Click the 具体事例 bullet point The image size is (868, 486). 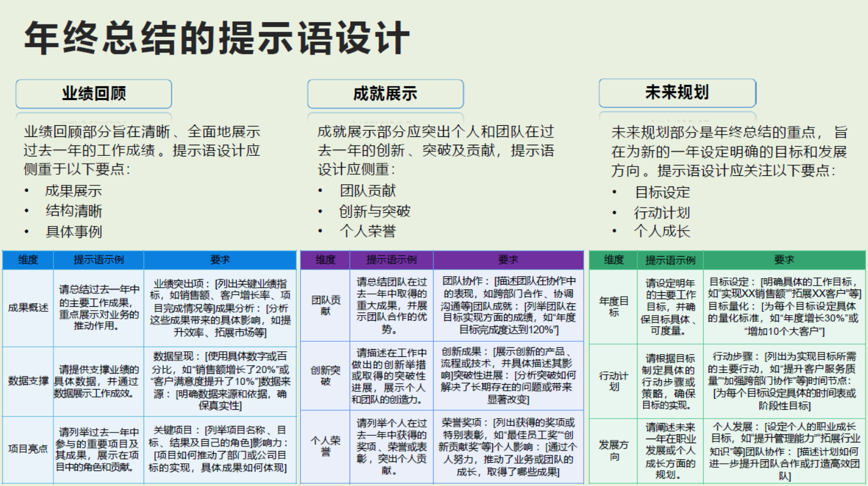pyautogui.click(x=73, y=232)
